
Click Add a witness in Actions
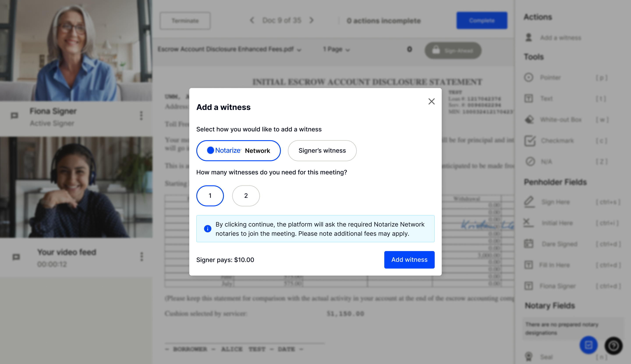(x=560, y=38)
